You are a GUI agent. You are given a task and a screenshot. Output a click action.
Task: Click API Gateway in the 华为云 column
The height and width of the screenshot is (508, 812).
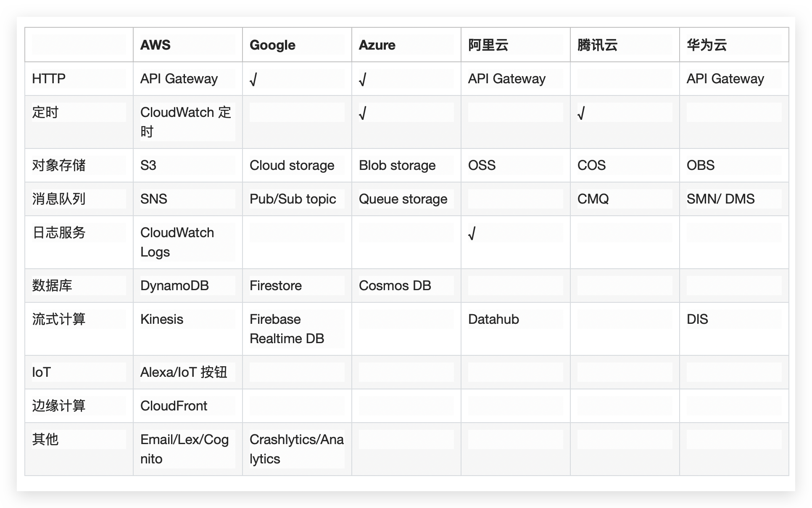point(725,79)
